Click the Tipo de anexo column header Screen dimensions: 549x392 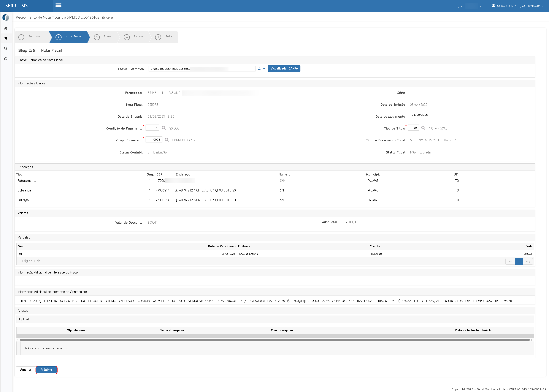(x=77, y=330)
